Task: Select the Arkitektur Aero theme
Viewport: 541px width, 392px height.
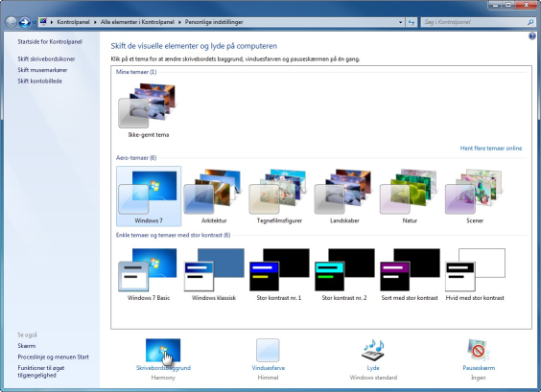Action: (214, 196)
